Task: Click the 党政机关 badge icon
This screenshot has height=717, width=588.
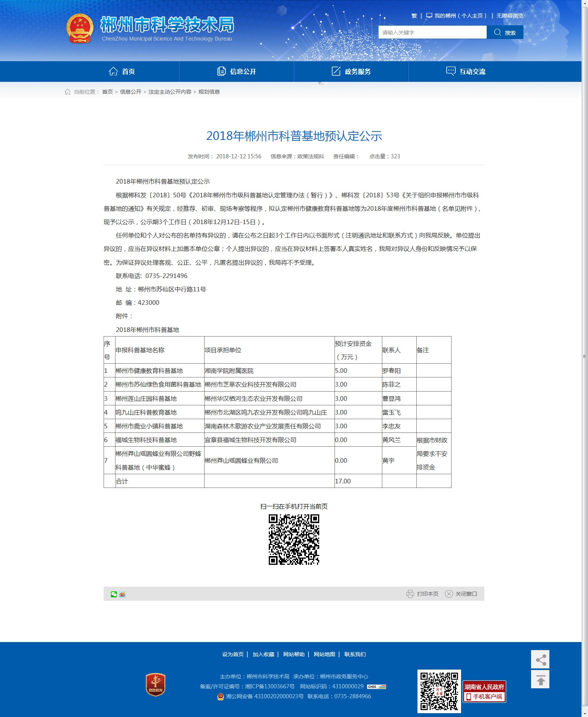Action: coord(156,685)
